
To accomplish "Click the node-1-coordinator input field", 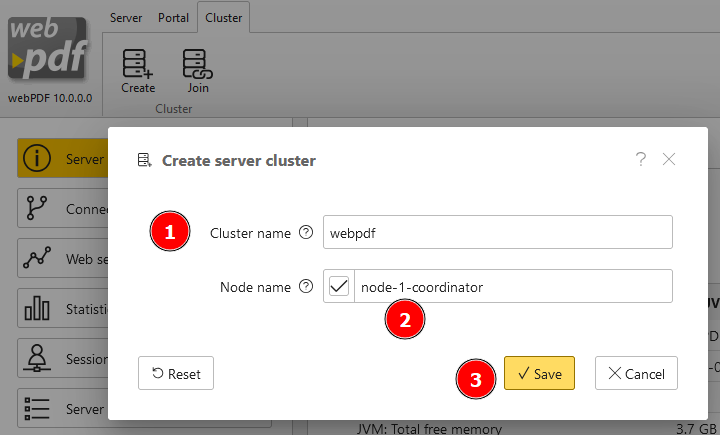I will pos(513,287).
